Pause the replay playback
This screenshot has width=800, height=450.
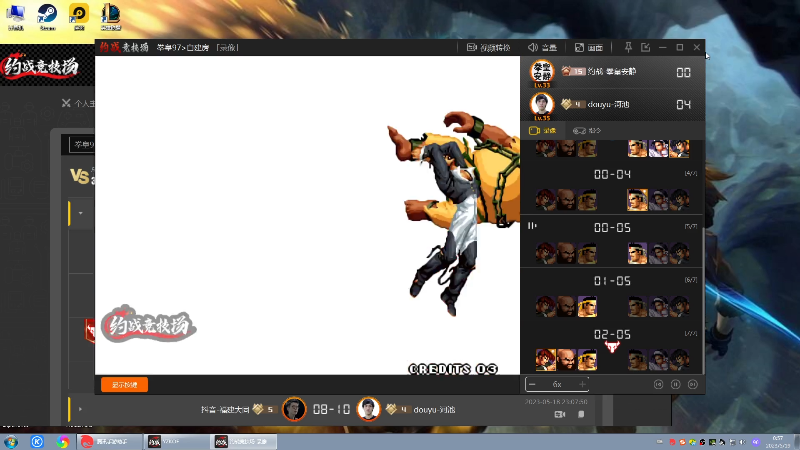(675, 384)
